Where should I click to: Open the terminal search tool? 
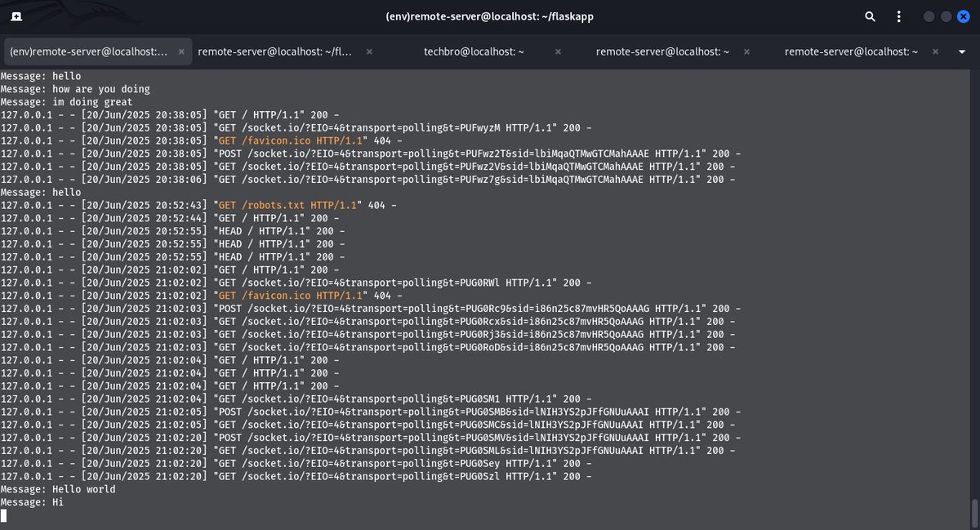coord(870,16)
